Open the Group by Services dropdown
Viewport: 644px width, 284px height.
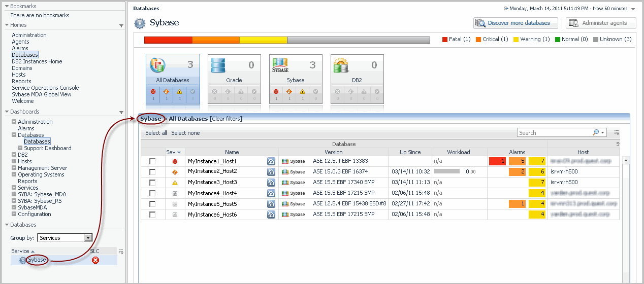point(88,238)
